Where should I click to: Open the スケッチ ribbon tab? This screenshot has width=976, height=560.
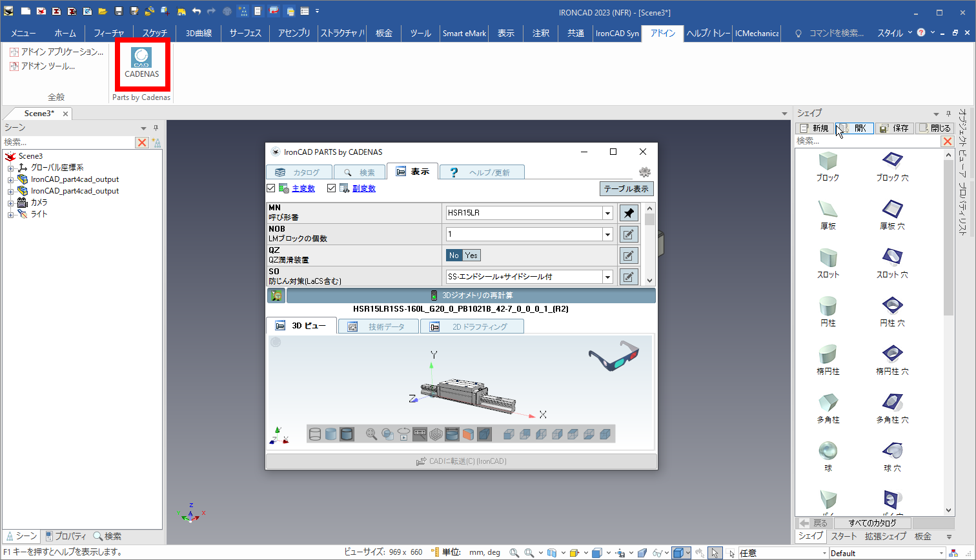pos(155,33)
